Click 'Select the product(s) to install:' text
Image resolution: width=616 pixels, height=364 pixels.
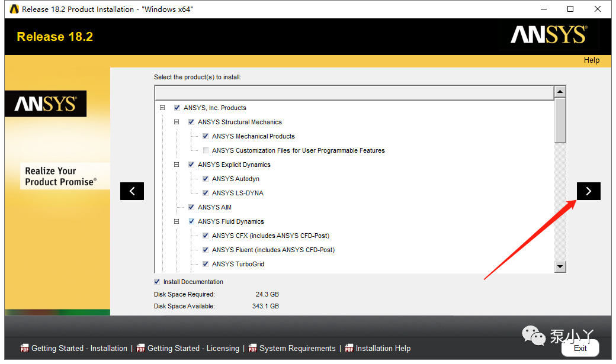coord(197,77)
